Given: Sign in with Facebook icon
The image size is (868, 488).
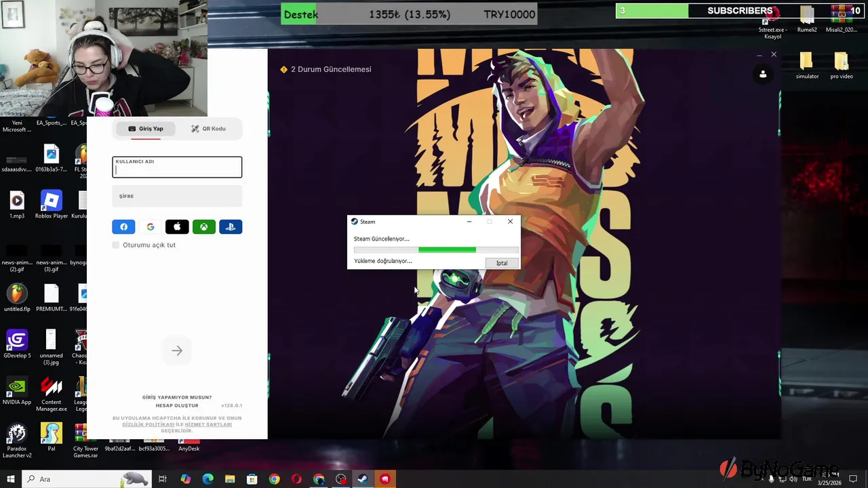Looking at the screenshot, I should (123, 227).
